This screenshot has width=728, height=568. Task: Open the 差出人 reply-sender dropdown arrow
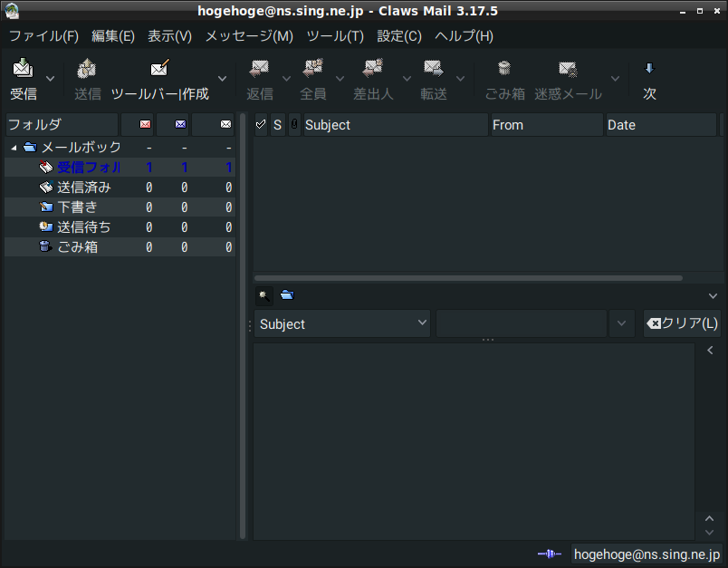(407, 79)
